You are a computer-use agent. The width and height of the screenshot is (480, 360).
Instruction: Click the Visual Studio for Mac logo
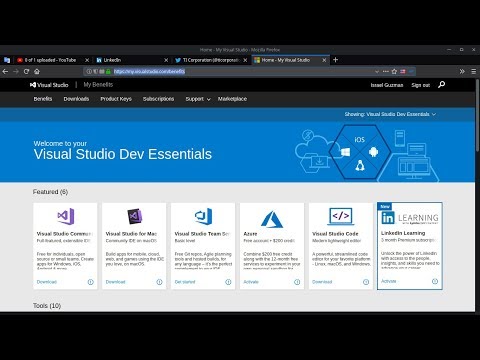[134, 217]
